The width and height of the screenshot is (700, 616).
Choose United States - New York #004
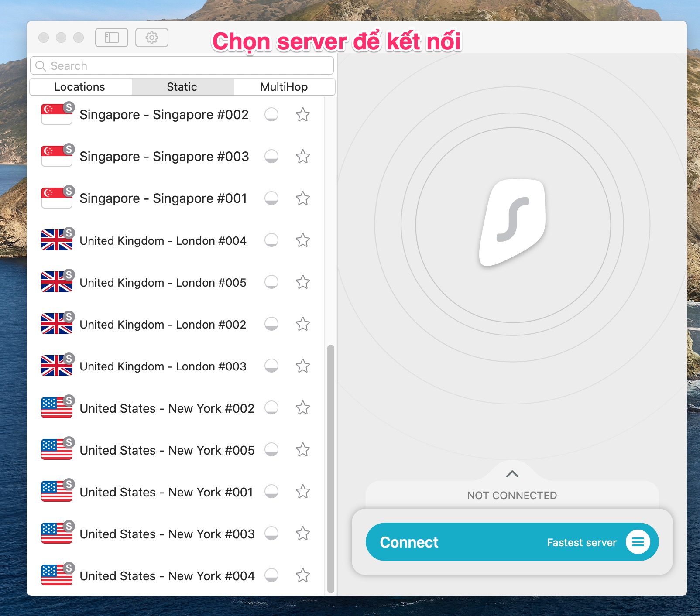(167, 576)
